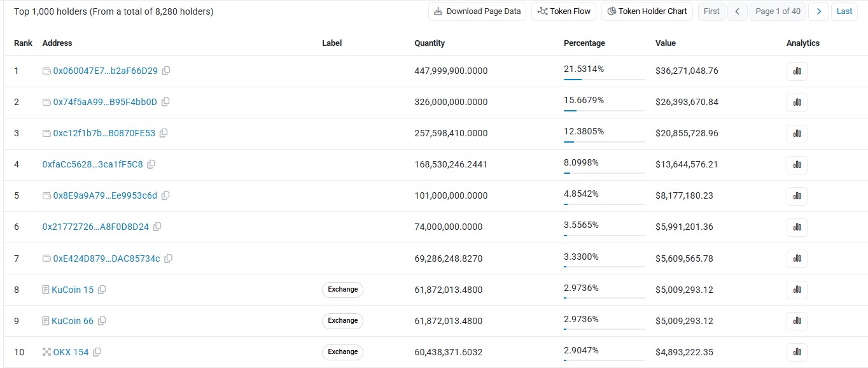Screen dimensions: 868x368
Task: Open analytics chart for rank 7 holder
Action: pos(797,258)
